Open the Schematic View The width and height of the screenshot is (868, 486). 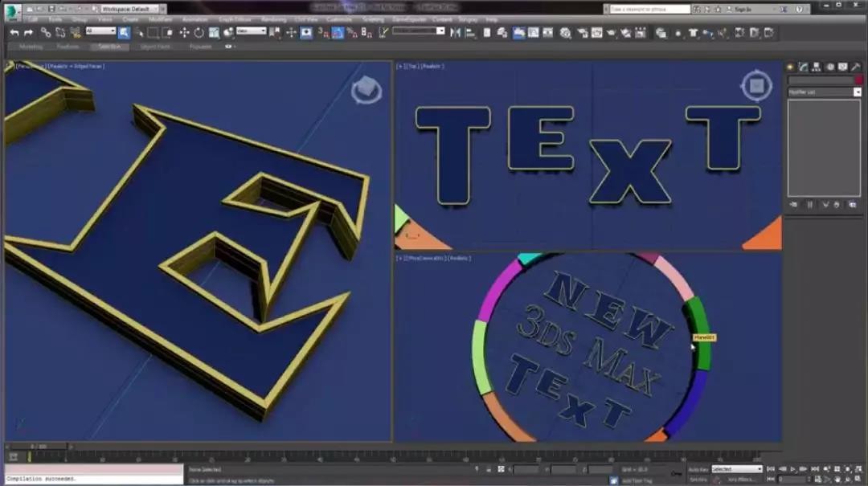point(547,33)
